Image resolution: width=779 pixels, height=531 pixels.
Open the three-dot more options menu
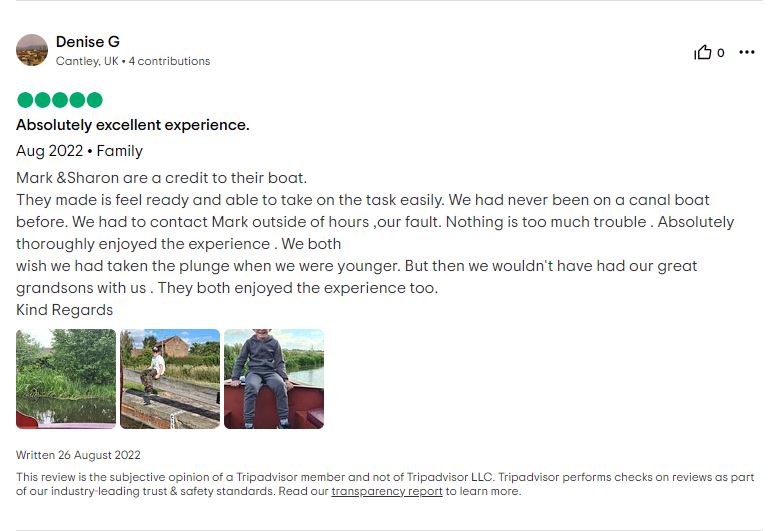coord(747,52)
